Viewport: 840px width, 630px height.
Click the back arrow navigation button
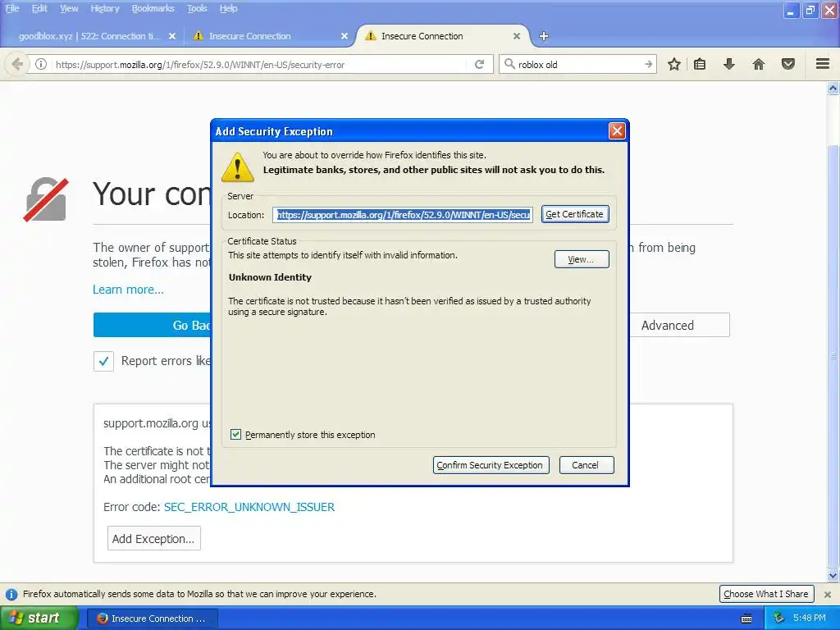tap(16, 64)
